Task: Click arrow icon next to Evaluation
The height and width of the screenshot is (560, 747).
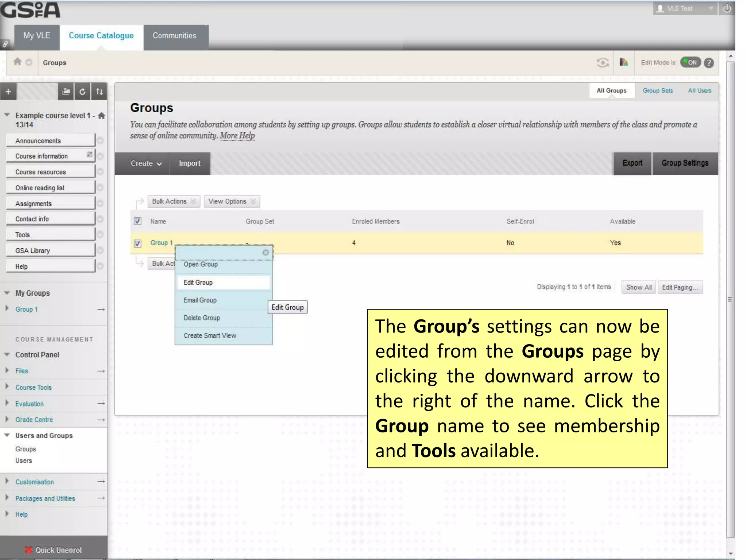Action: coord(101,404)
